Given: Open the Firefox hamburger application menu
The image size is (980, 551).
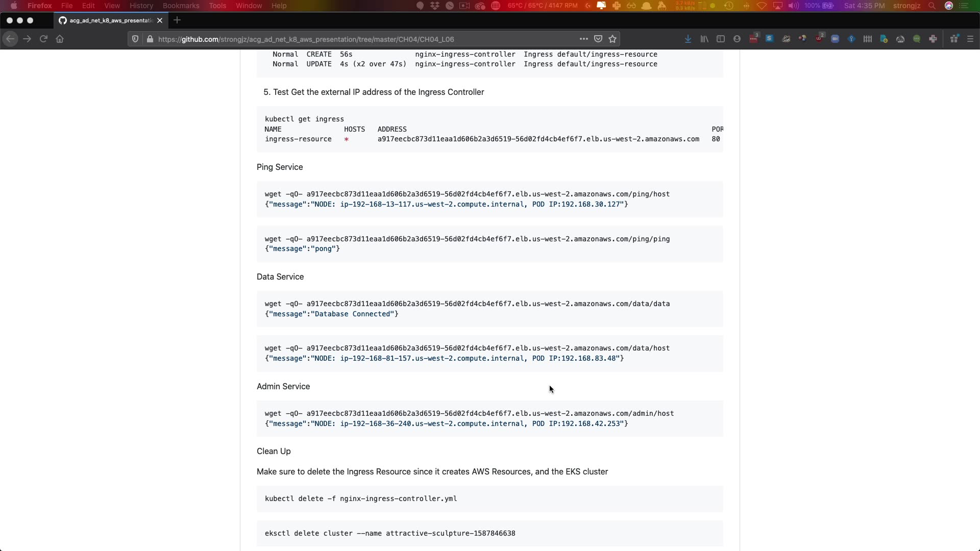Looking at the screenshot, I should tap(970, 39).
